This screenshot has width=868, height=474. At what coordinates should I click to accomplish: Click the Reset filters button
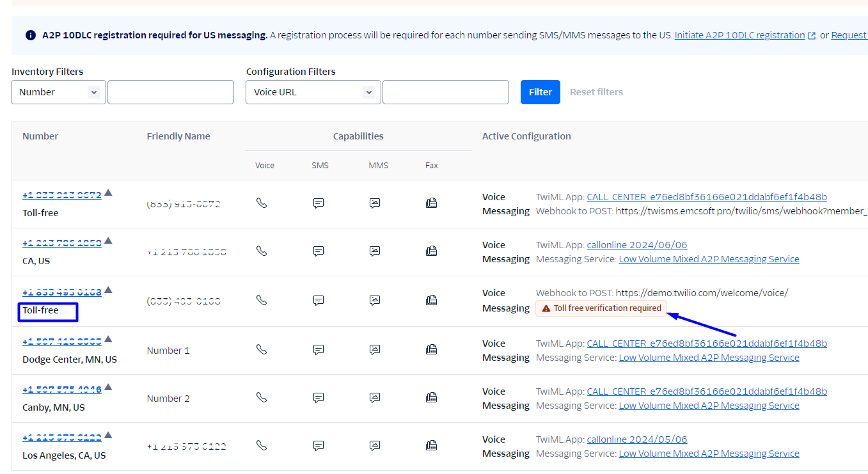(596, 92)
